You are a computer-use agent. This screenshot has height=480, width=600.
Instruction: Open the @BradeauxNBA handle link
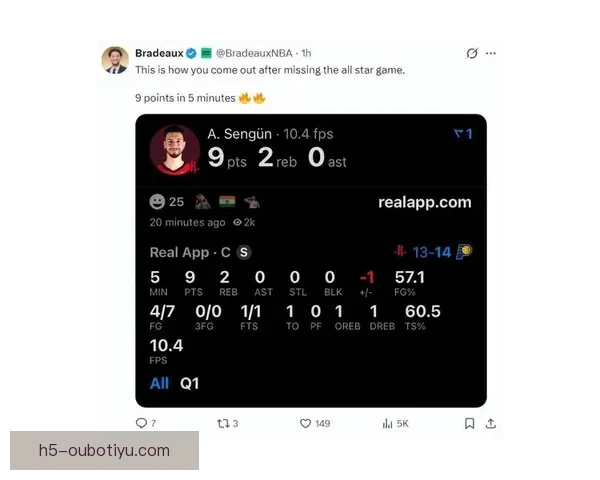coord(254,53)
